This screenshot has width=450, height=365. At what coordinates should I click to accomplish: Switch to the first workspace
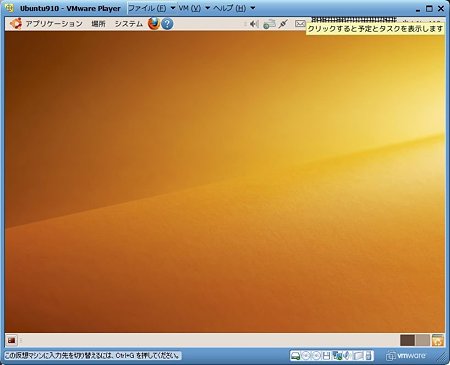[x=407, y=340]
